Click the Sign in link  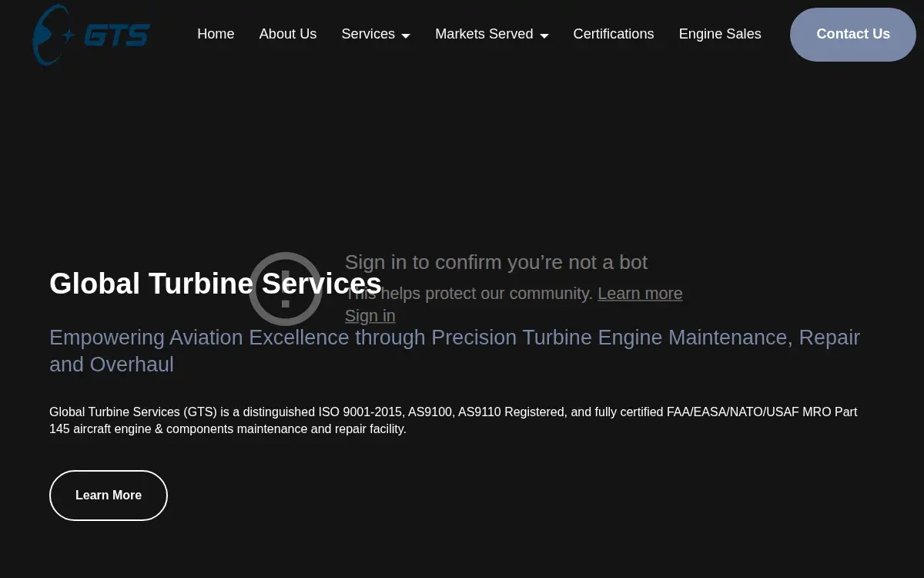(x=370, y=316)
